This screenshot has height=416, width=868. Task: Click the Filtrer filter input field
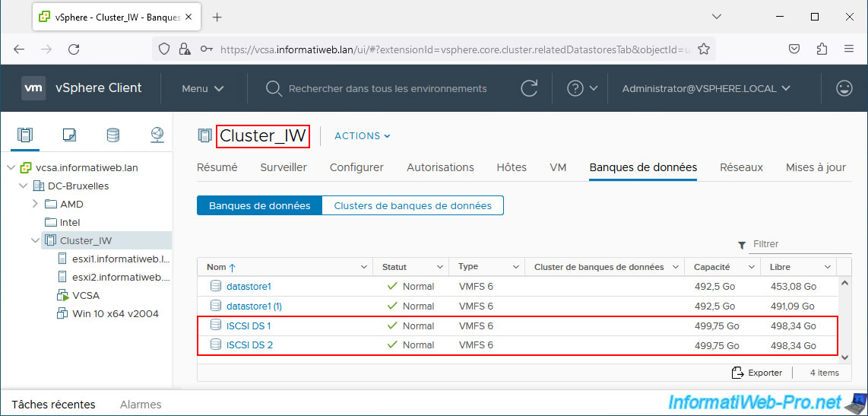[800, 244]
